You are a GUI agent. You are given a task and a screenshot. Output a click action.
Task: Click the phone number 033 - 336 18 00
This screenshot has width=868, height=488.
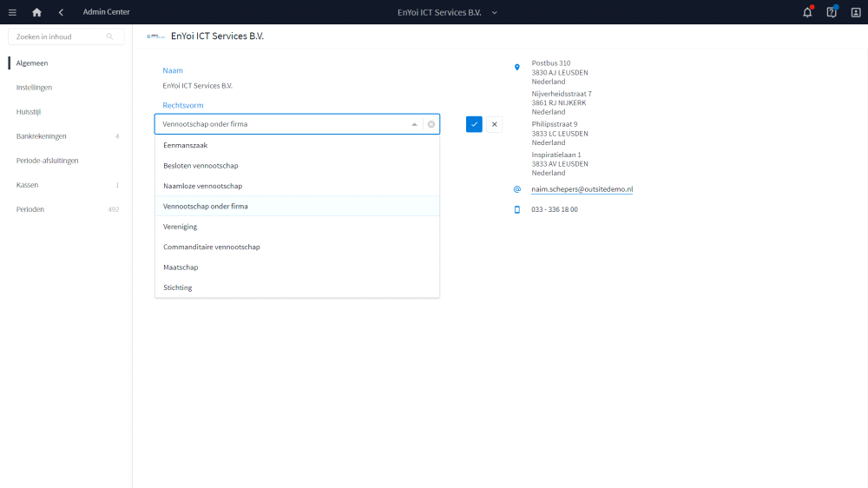point(555,209)
